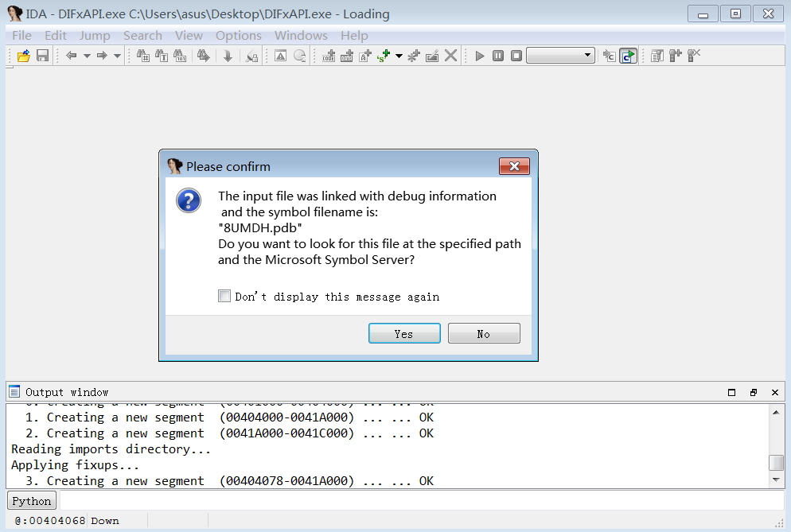Image resolution: width=791 pixels, height=532 pixels.
Task: Click the Search text binoculars icon
Action: pos(162,56)
